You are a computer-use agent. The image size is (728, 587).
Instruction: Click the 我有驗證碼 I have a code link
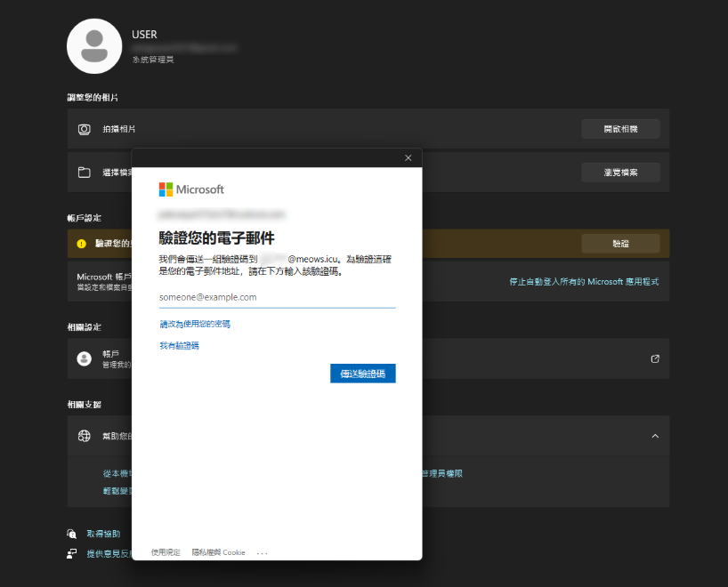179,345
